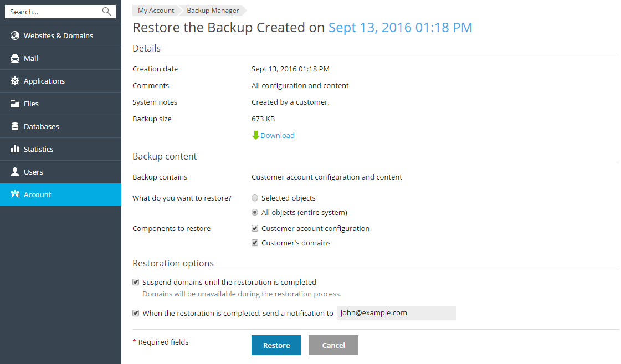Click the green download arrow icon
The width and height of the screenshot is (621, 364).
(x=255, y=135)
